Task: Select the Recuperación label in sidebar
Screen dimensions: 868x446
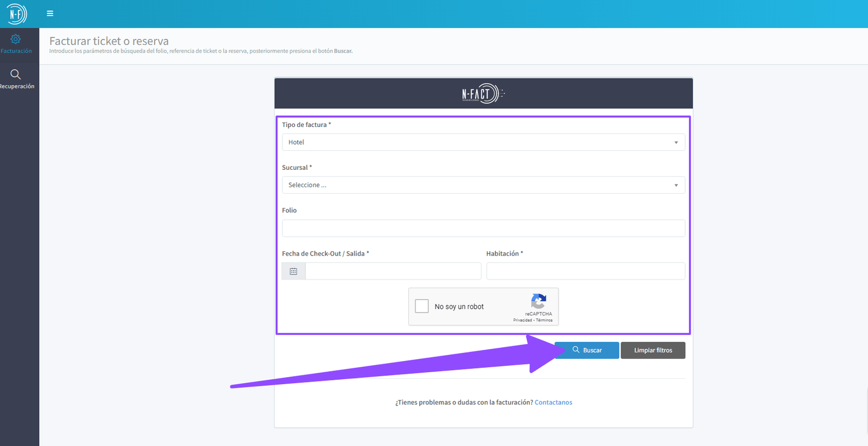Action: point(17,86)
